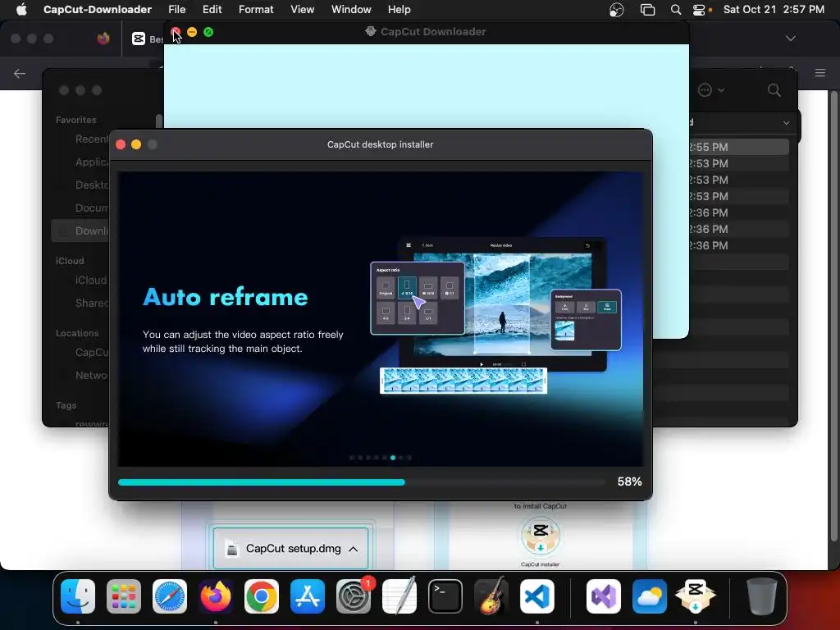Image resolution: width=840 pixels, height=630 pixels.
Task: Open the Apple menu
Action: tap(21, 9)
